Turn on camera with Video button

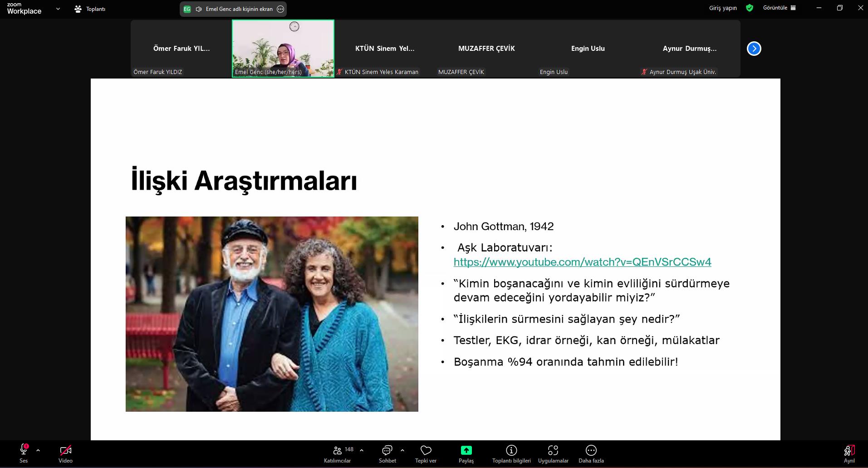pyautogui.click(x=65, y=453)
